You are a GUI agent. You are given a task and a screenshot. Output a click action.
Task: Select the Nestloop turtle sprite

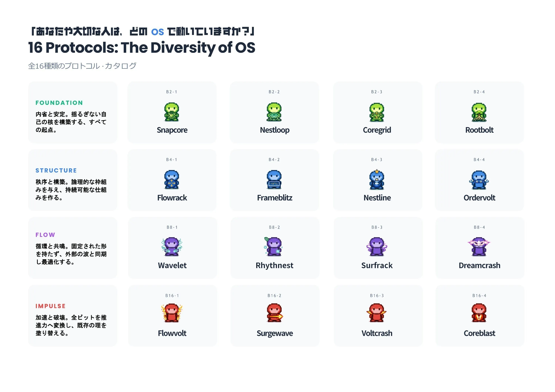(274, 112)
